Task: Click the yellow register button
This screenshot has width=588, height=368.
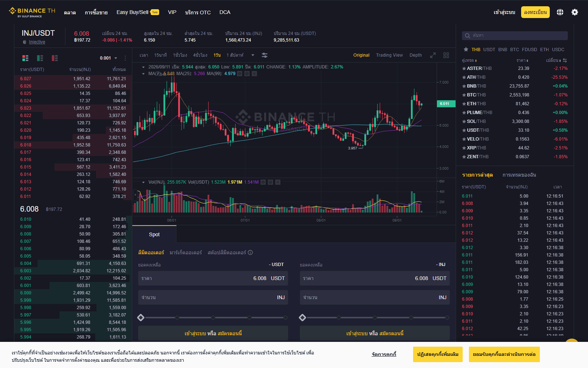Action: click(535, 12)
